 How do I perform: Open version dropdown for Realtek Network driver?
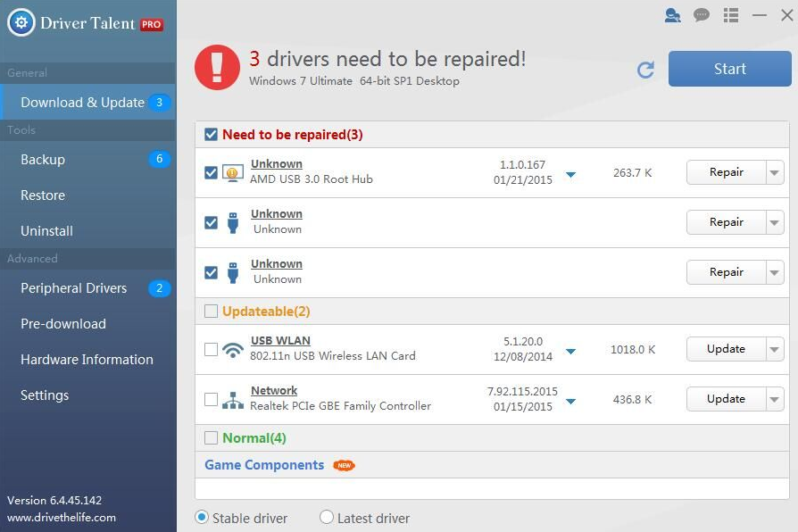[571, 401]
